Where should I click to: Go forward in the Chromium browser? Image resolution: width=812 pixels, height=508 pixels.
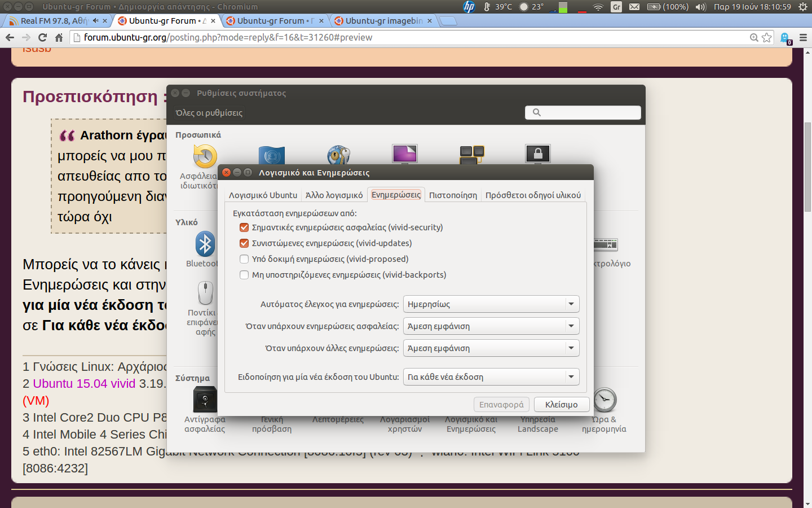coord(26,37)
